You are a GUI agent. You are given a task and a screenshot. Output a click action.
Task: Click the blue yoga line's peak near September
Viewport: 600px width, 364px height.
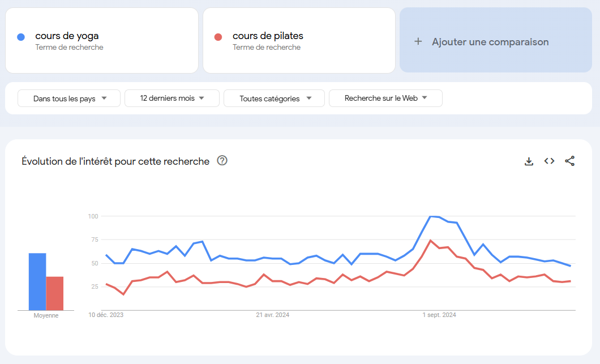coord(431,216)
